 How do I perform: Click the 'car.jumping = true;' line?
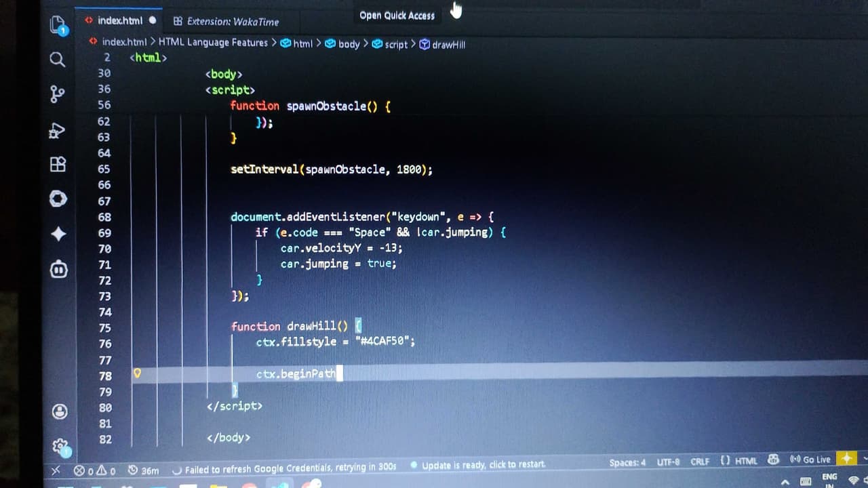pos(338,264)
